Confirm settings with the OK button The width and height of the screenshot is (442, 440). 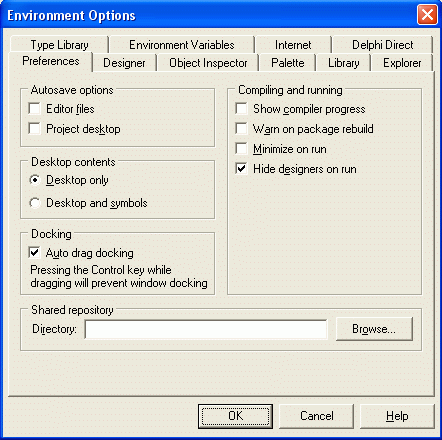pyautogui.click(x=235, y=416)
